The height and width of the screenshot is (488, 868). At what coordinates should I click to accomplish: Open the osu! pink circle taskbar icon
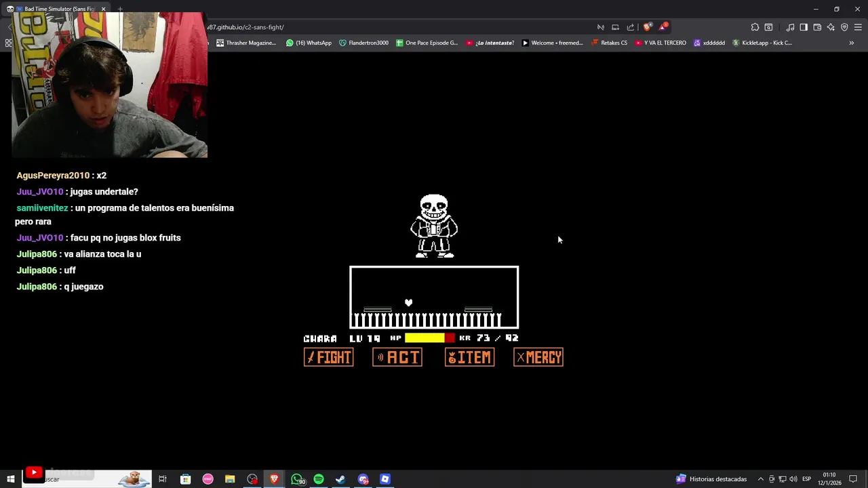[208, 479]
